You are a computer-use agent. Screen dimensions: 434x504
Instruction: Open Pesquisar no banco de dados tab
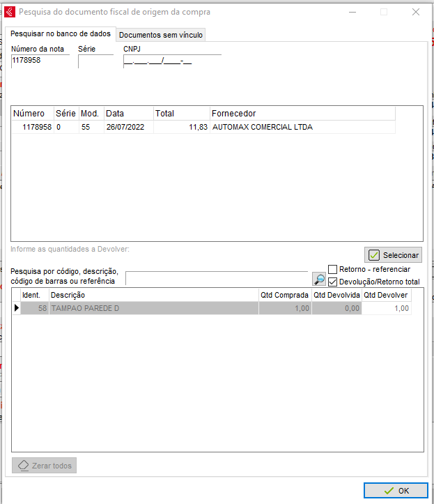pos(60,34)
